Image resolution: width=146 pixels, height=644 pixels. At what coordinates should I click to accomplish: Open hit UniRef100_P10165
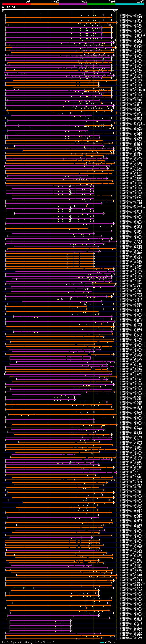tap(131, 20)
